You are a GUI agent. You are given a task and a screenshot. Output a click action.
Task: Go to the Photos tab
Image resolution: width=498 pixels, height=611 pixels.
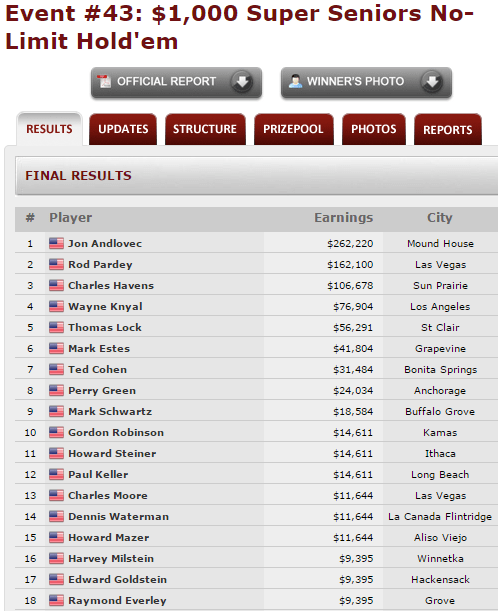[x=374, y=129]
